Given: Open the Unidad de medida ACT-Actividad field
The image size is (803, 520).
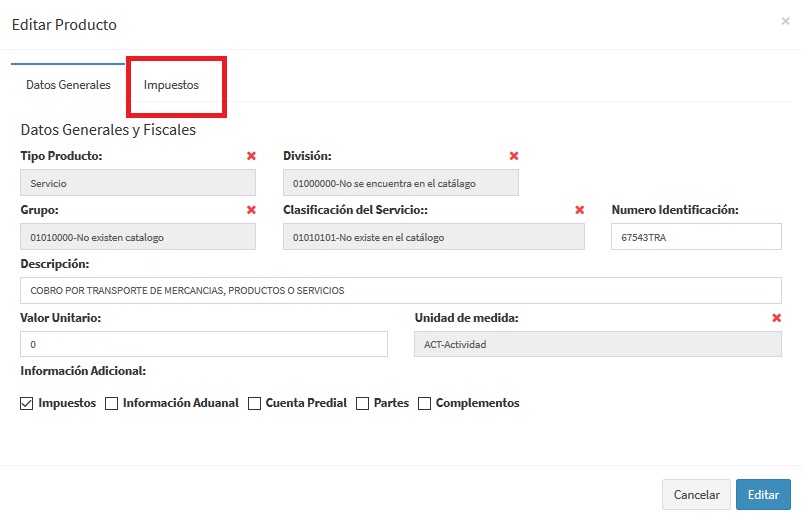Looking at the screenshot, I should tap(596, 344).
